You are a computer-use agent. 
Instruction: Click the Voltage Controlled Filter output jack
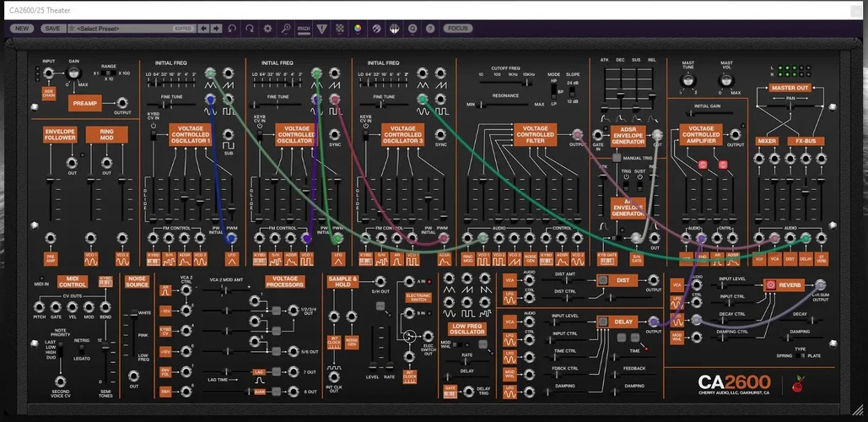(577, 134)
